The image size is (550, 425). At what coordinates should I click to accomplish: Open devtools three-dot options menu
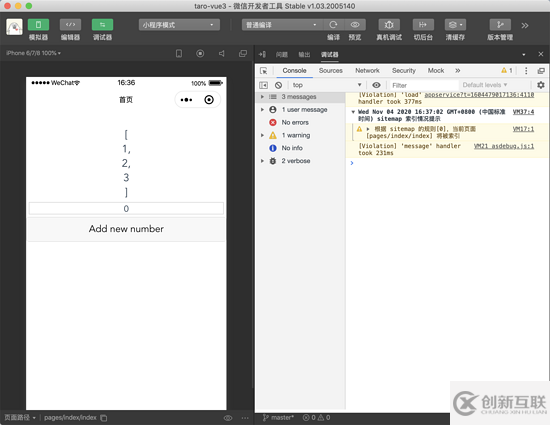[x=526, y=71]
